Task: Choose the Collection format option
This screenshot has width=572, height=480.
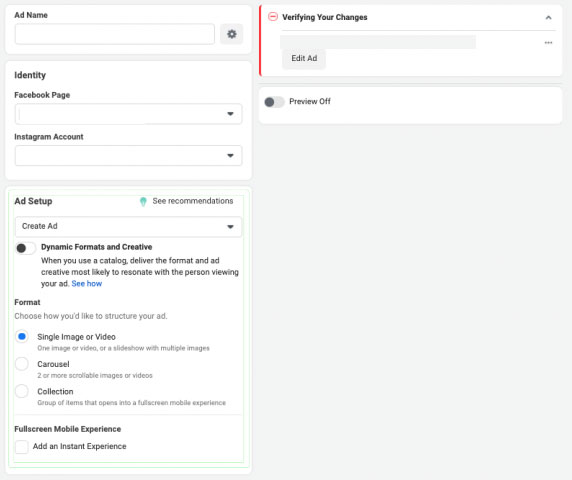Action: click(22, 391)
